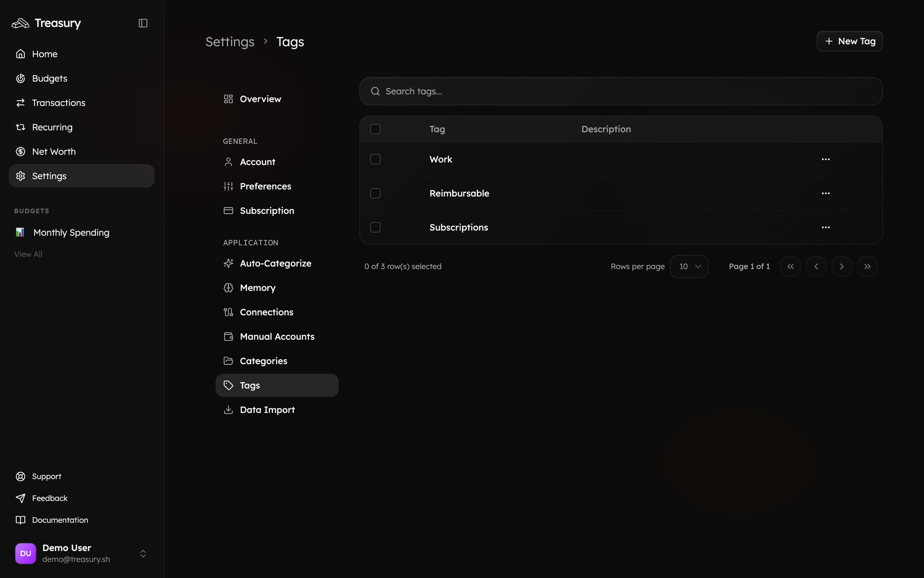Check the Subscriptions tag row checkbox
The height and width of the screenshot is (578, 924).
click(x=375, y=227)
